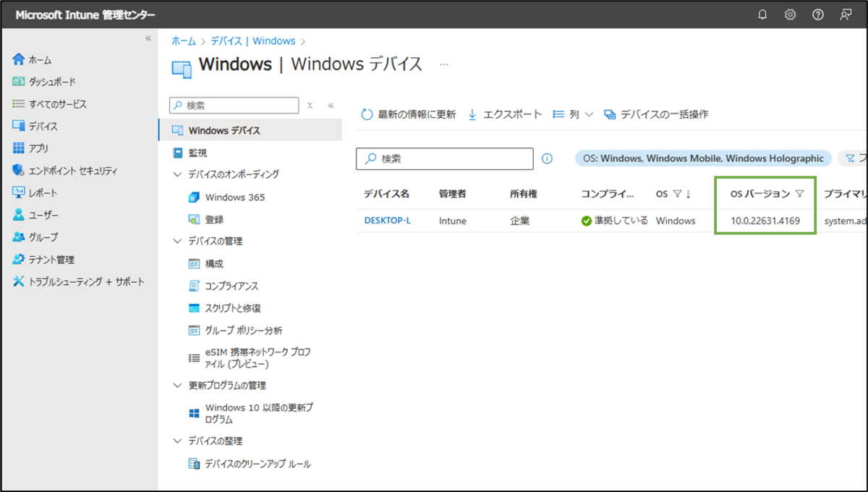Open the help question mark icon

point(818,14)
